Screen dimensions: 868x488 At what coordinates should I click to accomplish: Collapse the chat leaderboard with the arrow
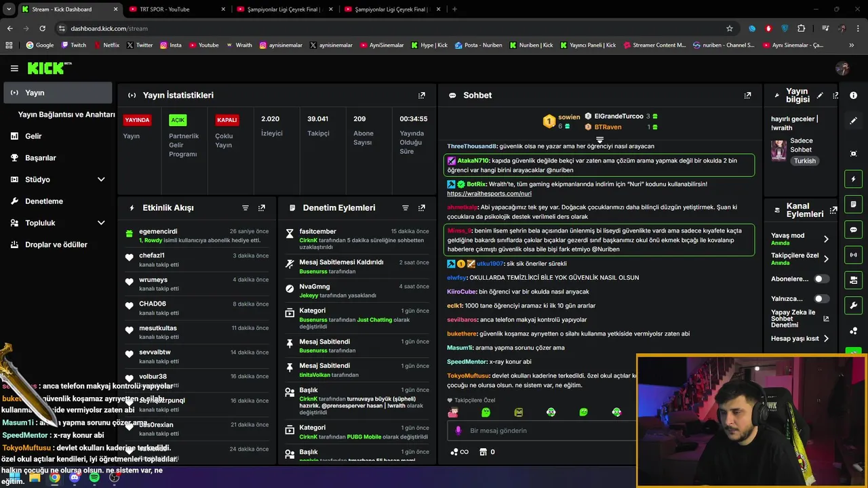(x=599, y=140)
